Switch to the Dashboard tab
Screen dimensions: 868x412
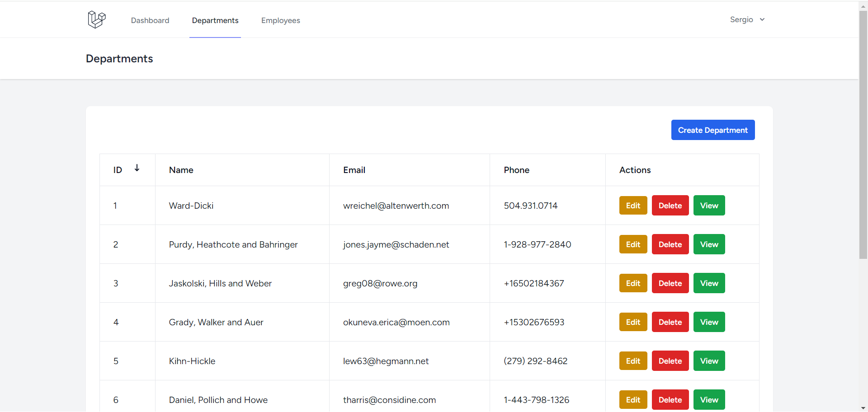(150, 20)
